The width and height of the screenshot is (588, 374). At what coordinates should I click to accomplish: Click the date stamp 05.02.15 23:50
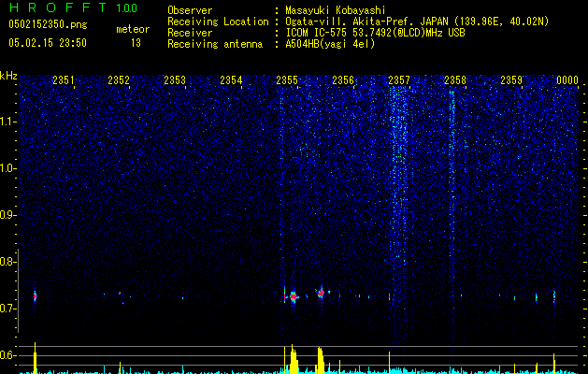48,43
